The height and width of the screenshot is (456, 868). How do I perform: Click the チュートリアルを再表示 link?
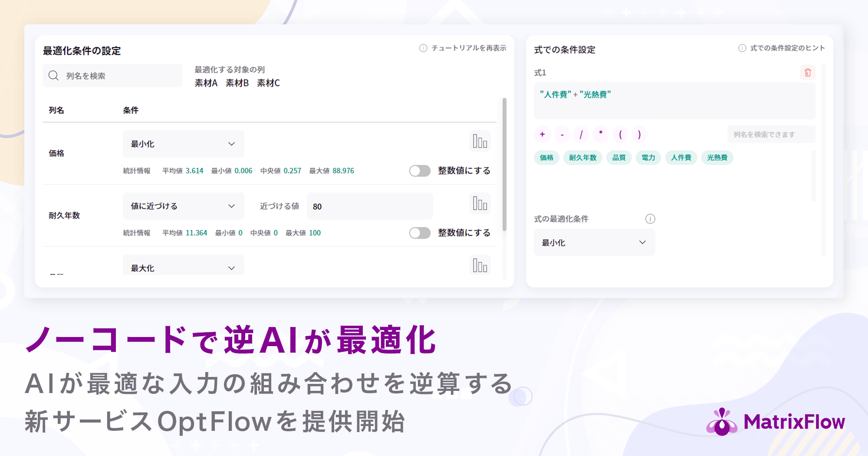pos(469,48)
